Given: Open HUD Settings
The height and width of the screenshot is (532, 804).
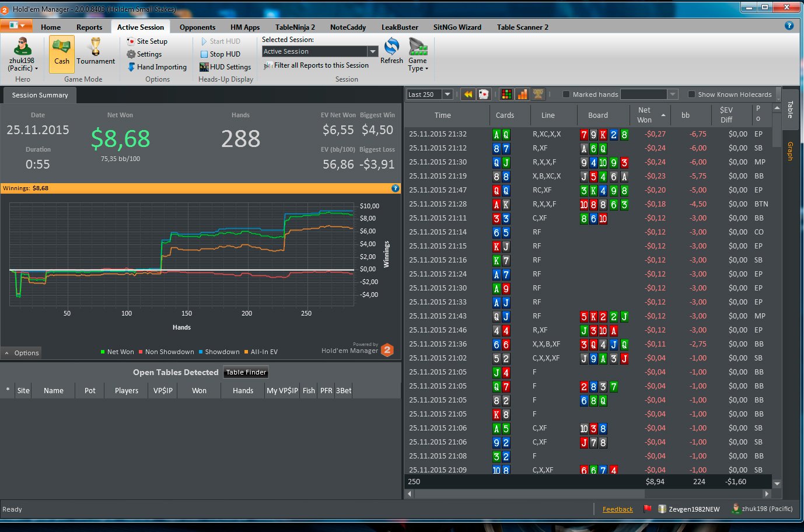Looking at the screenshot, I should point(225,67).
